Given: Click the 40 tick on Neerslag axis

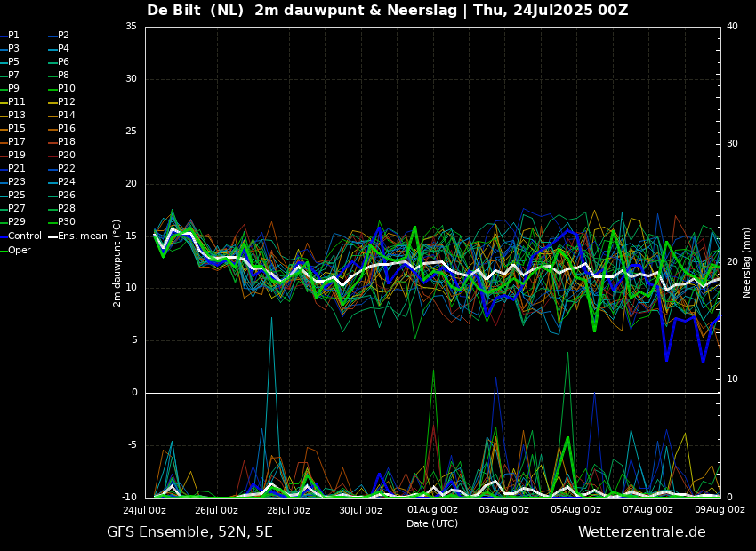Looking at the screenshot, I should (x=732, y=26).
